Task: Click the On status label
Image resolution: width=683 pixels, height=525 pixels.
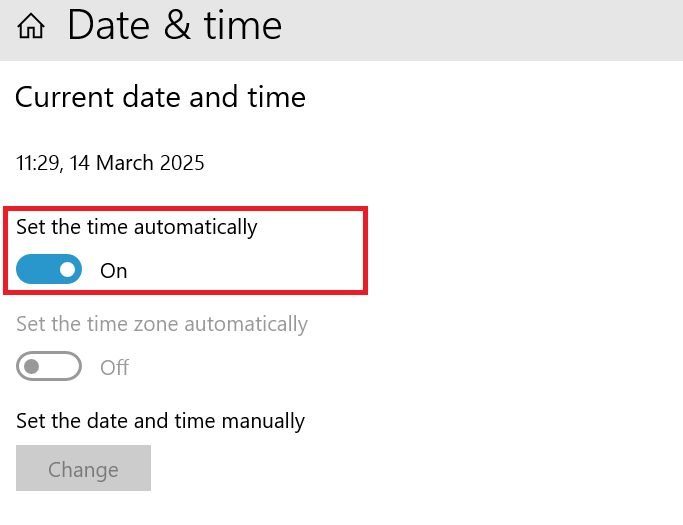Action: click(114, 270)
